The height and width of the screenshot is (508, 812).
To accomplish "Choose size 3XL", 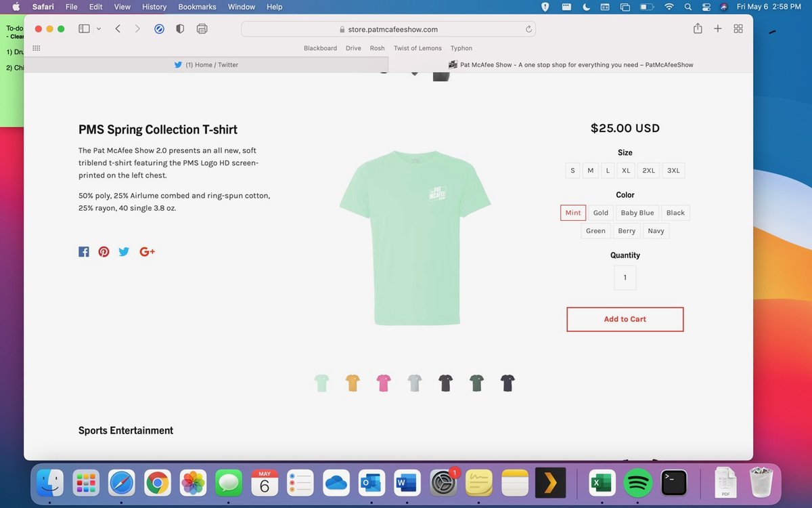I will [673, 170].
